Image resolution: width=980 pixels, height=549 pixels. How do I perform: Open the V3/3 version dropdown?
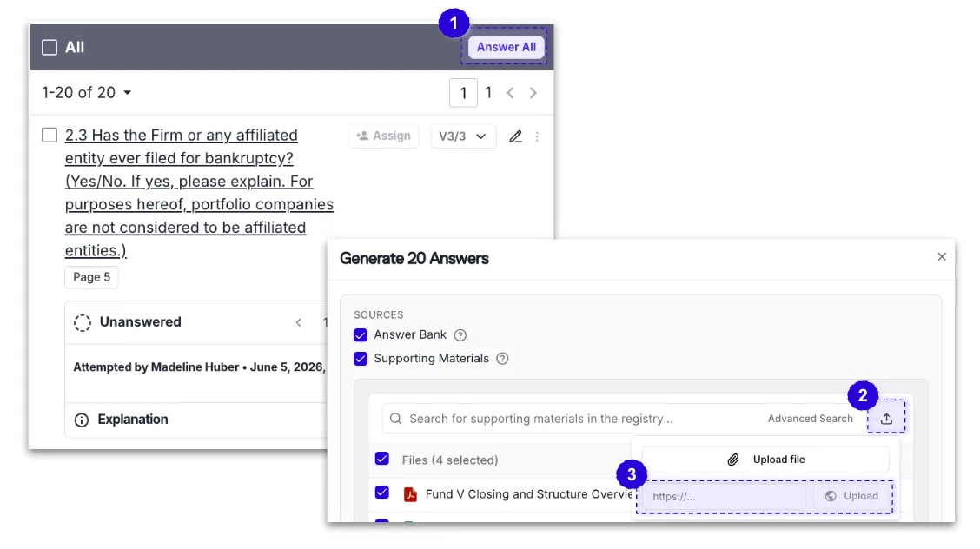pos(463,136)
